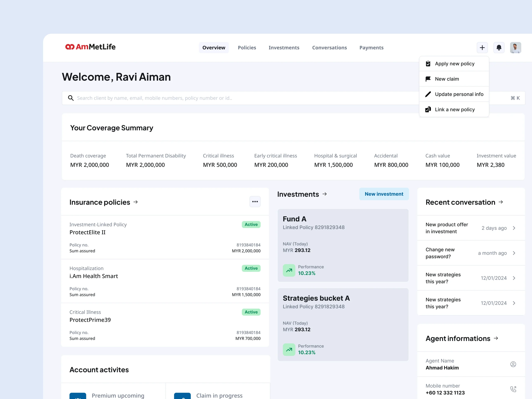Choose 'Apply new policy' menu item
This screenshot has width=532, height=399.
pos(454,64)
